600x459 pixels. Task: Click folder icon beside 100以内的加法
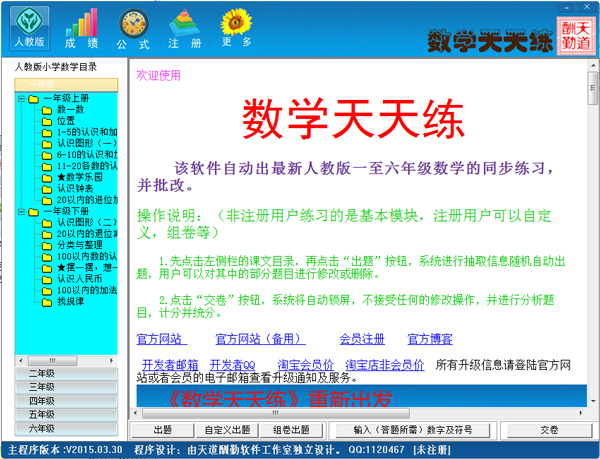47,291
